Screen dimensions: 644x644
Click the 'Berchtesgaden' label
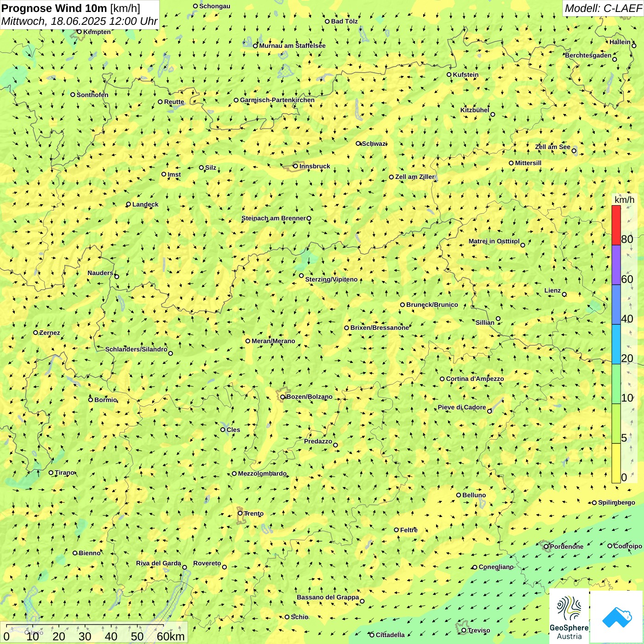tap(588, 55)
